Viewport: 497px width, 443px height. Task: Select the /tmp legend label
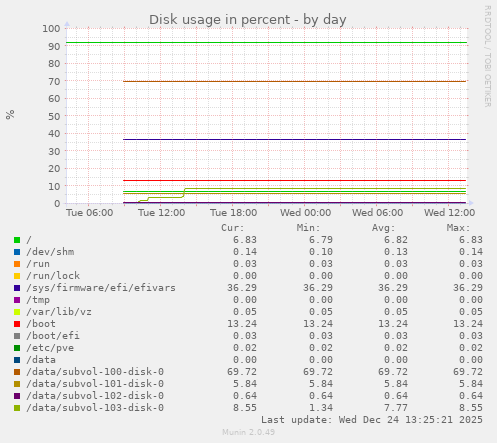coord(38,300)
